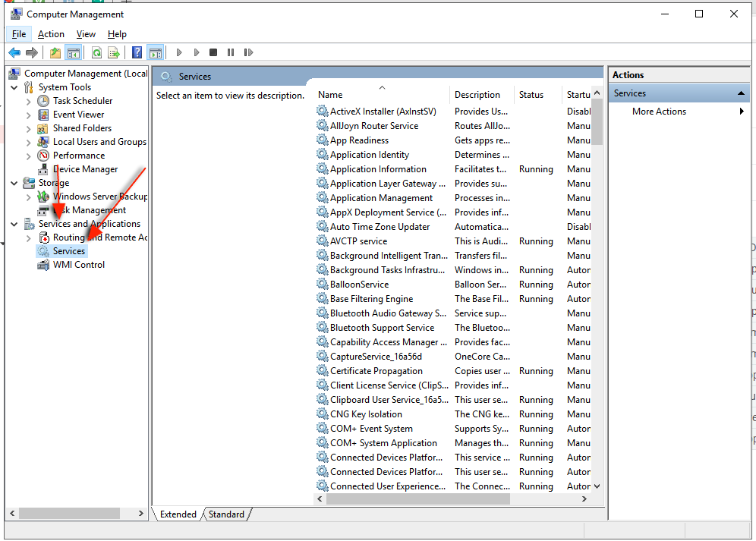
Task: Open the Action menu
Action: point(51,33)
